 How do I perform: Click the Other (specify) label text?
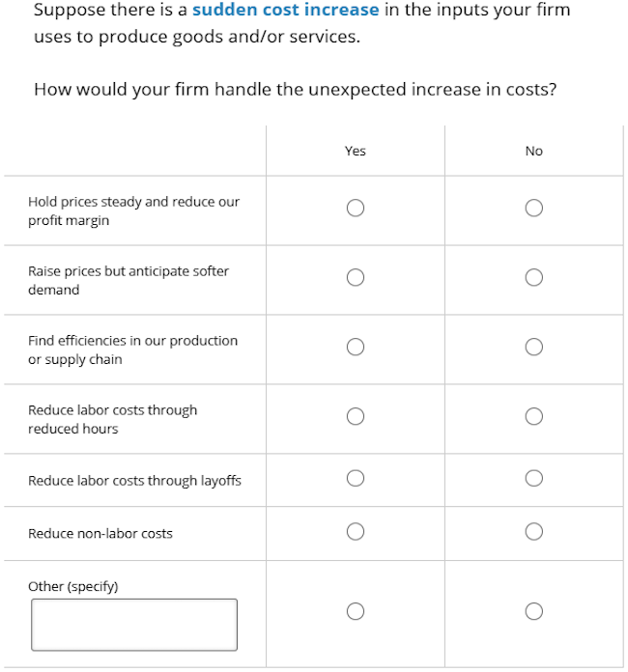pos(72,586)
